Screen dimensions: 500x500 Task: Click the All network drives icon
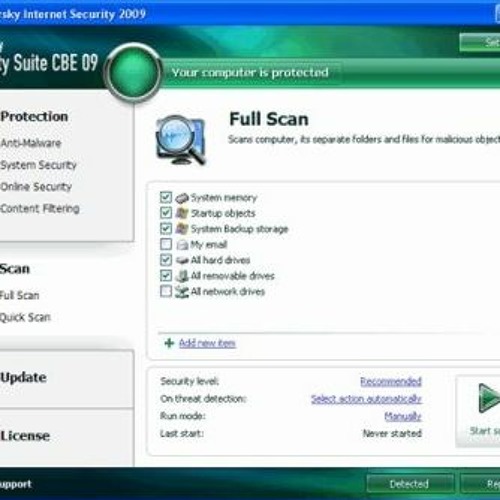[x=182, y=292]
